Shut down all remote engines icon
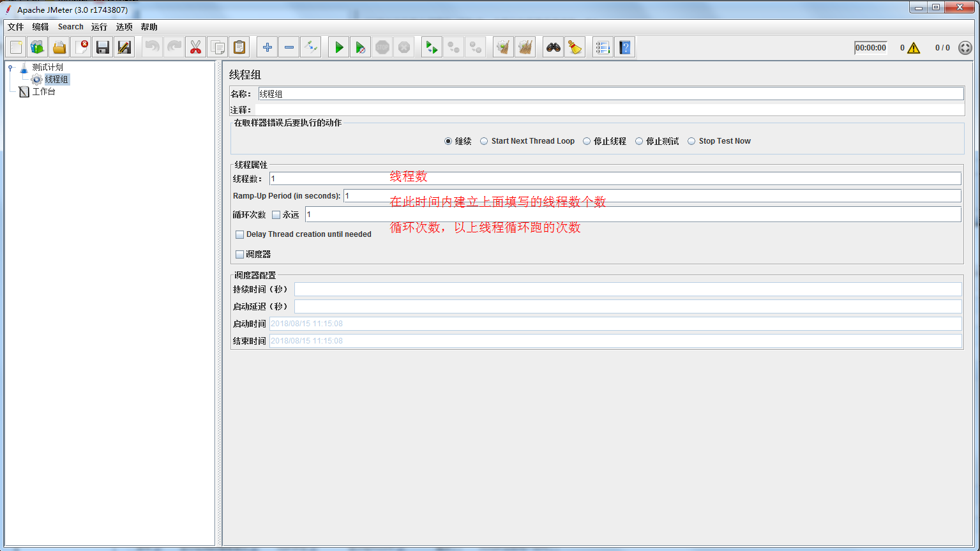Viewport: 980px width, 551px height. tap(476, 47)
